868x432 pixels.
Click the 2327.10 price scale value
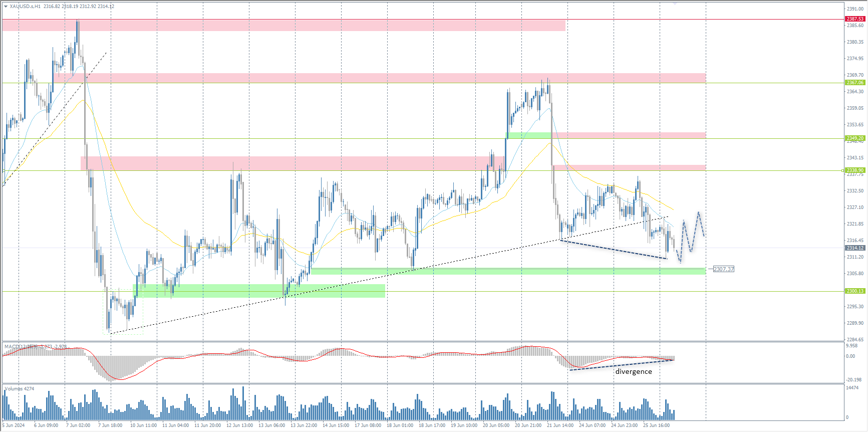[x=855, y=207]
